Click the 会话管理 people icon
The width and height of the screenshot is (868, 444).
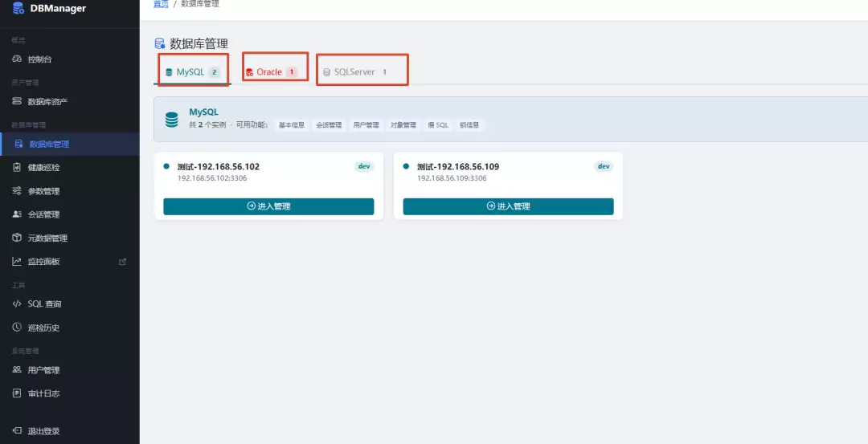17,214
